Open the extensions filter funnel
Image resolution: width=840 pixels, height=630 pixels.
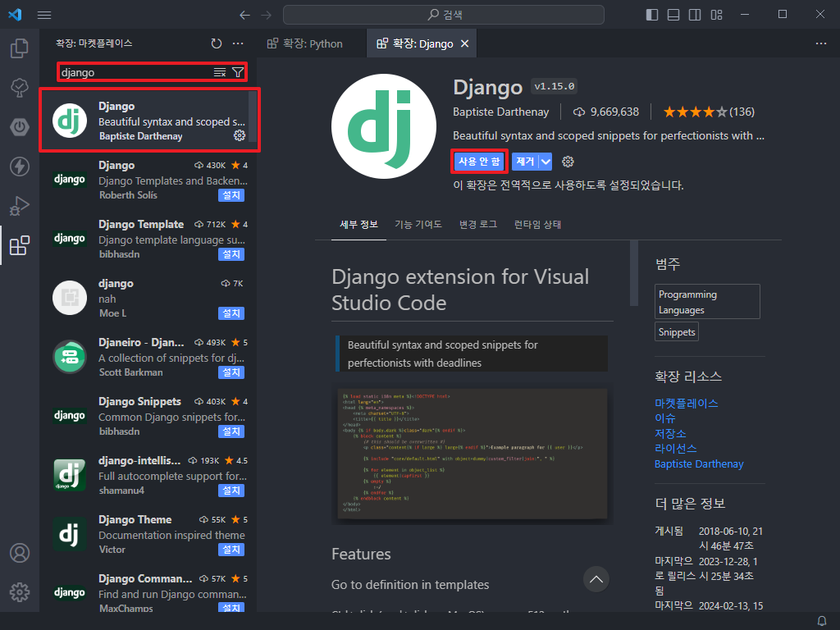[238, 72]
